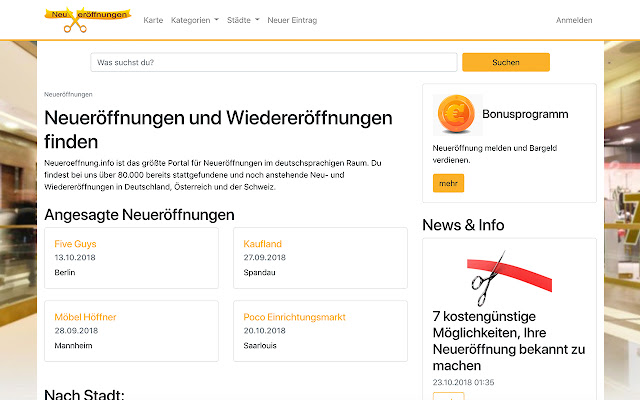This screenshot has height=400, width=640.
Task: Click the mehr button under Bonusprogramm
Action: [x=448, y=183]
